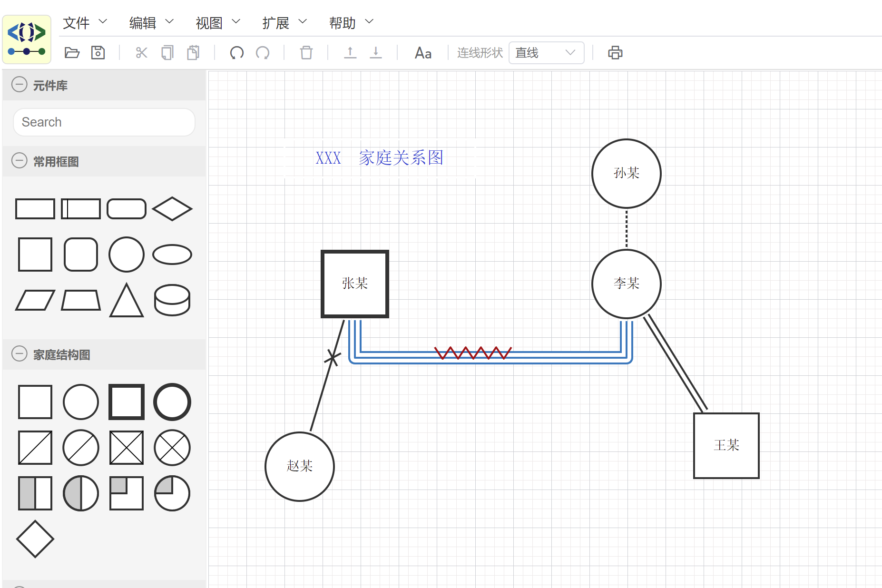Select the 赵某 circle node

click(300, 467)
